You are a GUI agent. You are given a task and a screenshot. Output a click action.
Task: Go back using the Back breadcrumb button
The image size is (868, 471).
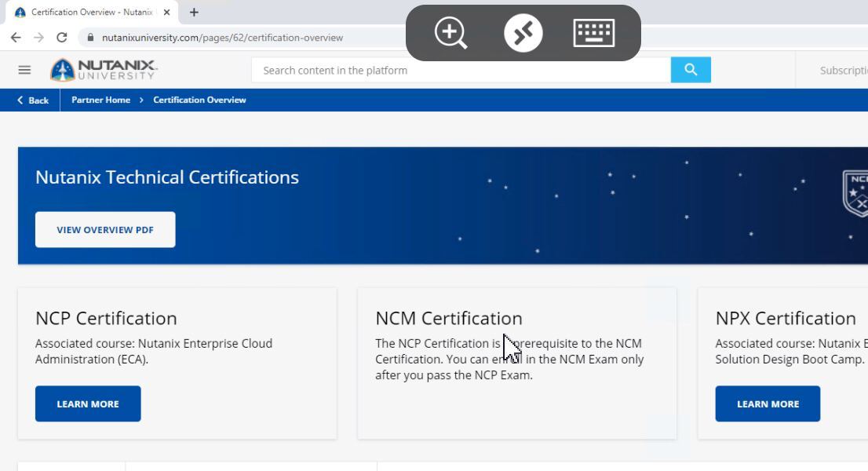(33, 100)
